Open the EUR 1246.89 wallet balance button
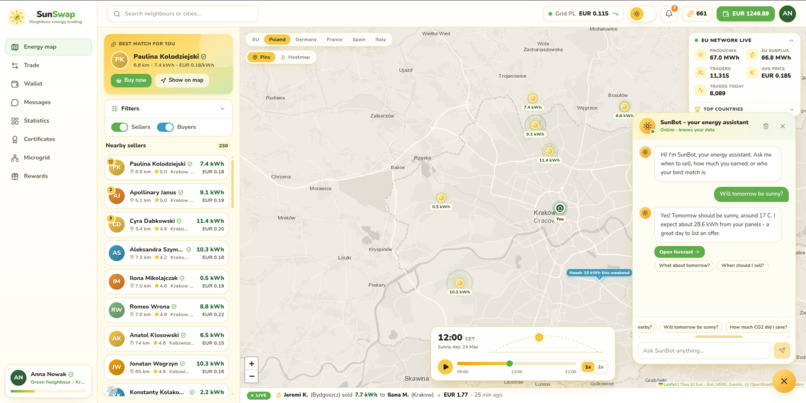This screenshot has width=806, height=403. point(745,14)
